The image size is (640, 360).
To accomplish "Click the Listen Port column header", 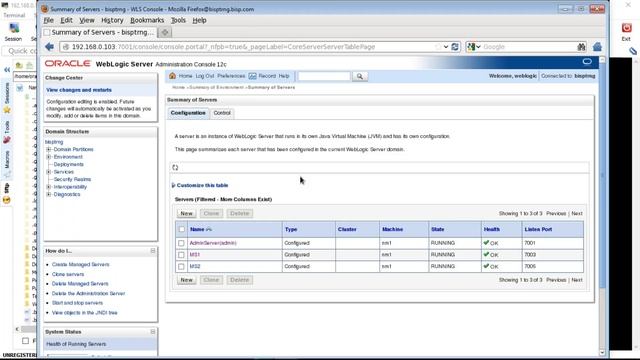I will (x=538, y=229).
